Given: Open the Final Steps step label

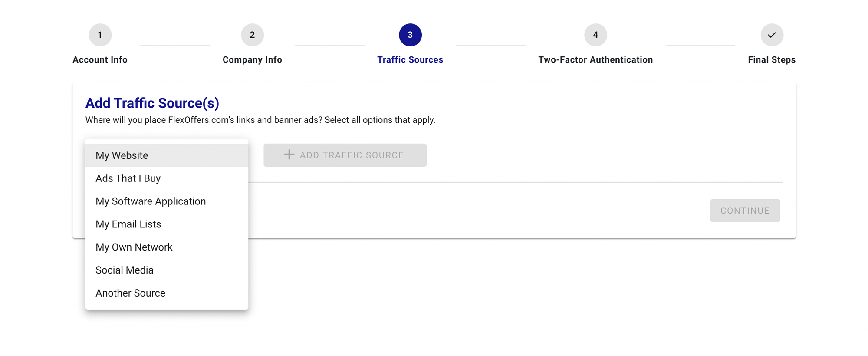Looking at the screenshot, I should (772, 60).
